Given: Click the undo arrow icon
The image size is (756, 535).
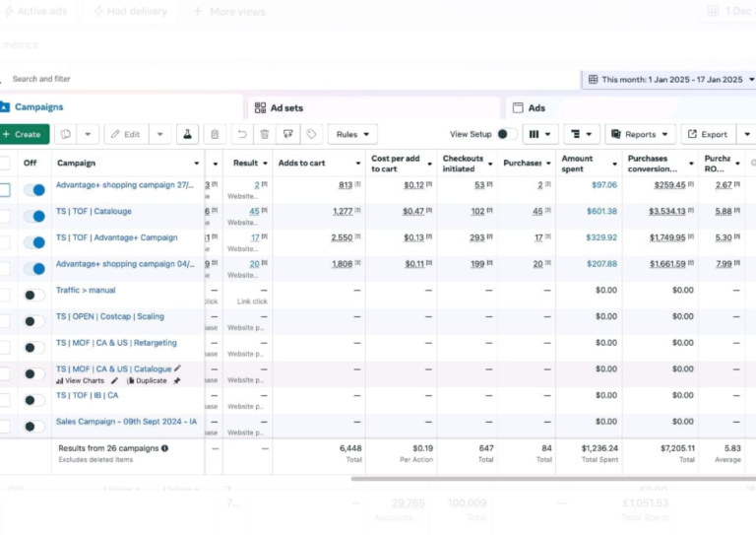Looking at the screenshot, I should click(x=241, y=134).
